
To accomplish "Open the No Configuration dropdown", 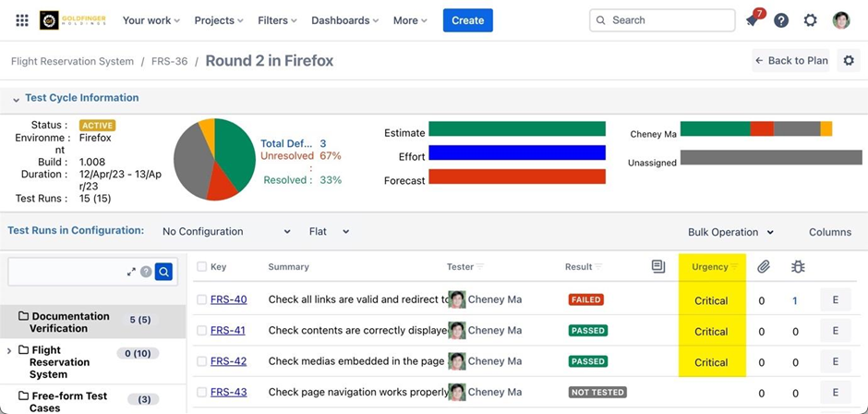I will [x=226, y=232].
